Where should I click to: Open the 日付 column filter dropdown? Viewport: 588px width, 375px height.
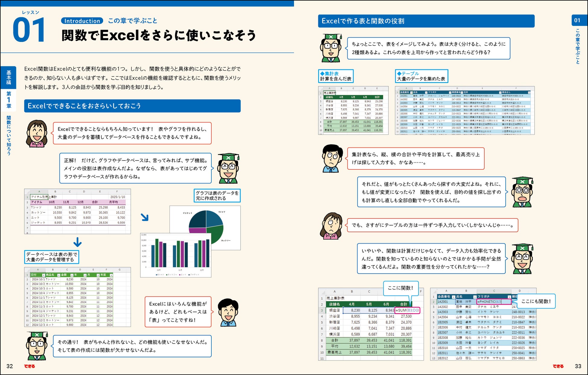(43, 275)
